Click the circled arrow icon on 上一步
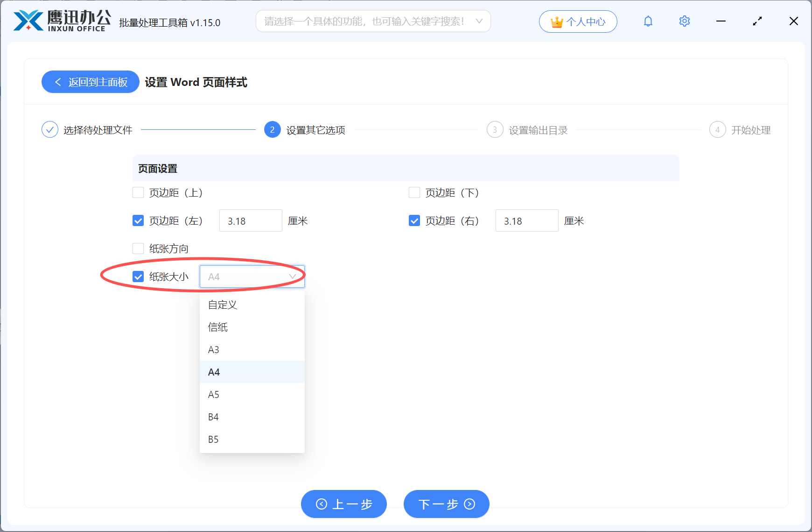 [x=321, y=504]
